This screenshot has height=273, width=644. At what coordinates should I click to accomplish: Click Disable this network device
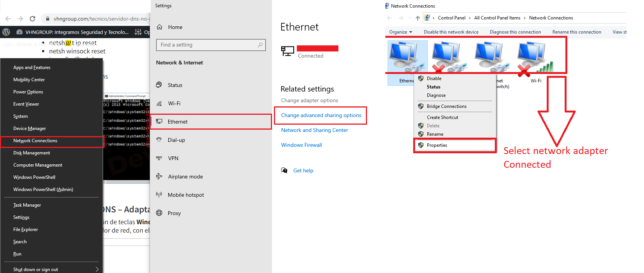(x=451, y=32)
